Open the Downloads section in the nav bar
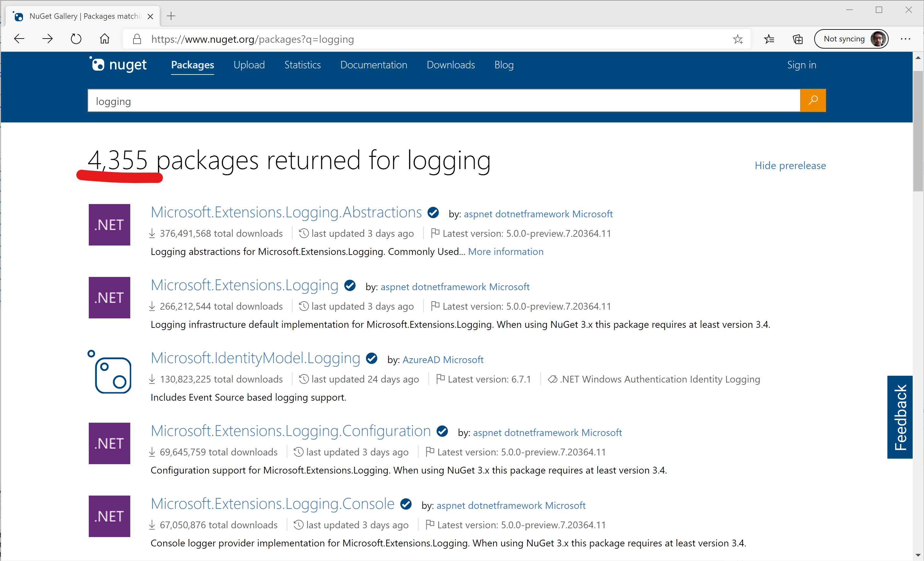This screenshot has width=924, height=561. (450, 64)
